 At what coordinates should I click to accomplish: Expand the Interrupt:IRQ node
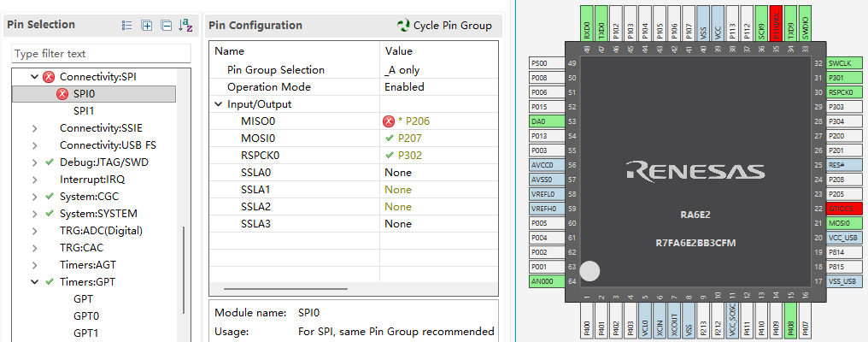pos(35,180)
